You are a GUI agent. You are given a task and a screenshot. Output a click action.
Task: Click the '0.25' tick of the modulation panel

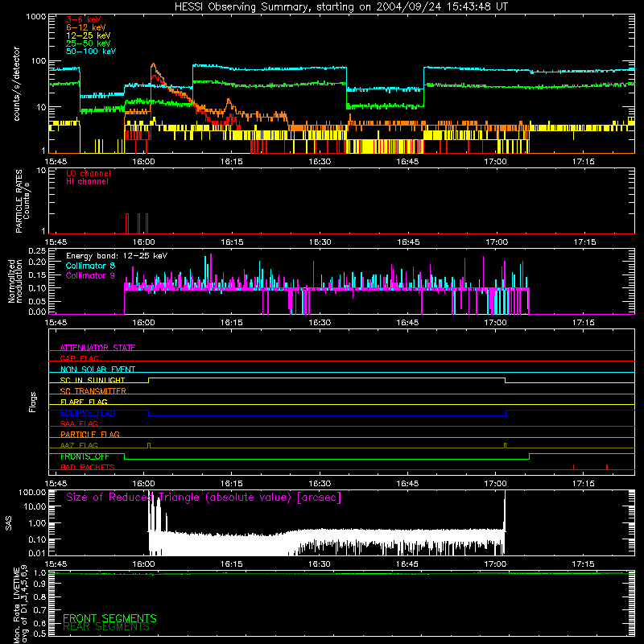tap(37, 251)
